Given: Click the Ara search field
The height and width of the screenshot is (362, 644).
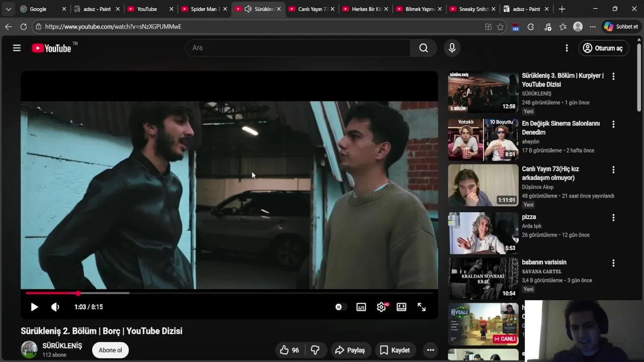Looking at the screenshot, I should [298, 48].
